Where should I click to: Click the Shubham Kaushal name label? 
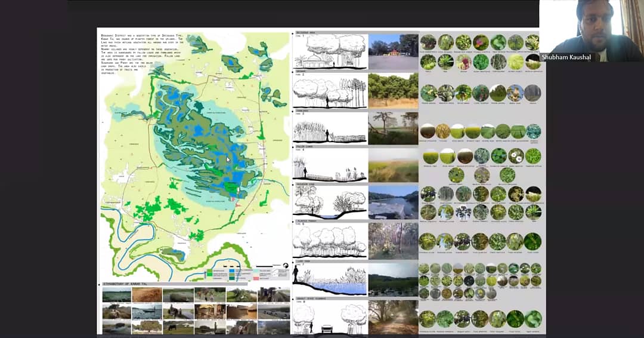click(566, 57)
